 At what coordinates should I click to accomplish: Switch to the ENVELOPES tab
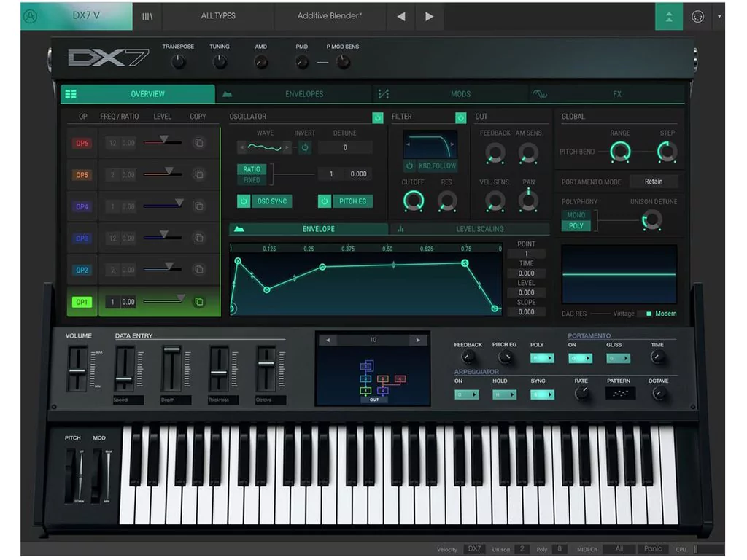295,94
